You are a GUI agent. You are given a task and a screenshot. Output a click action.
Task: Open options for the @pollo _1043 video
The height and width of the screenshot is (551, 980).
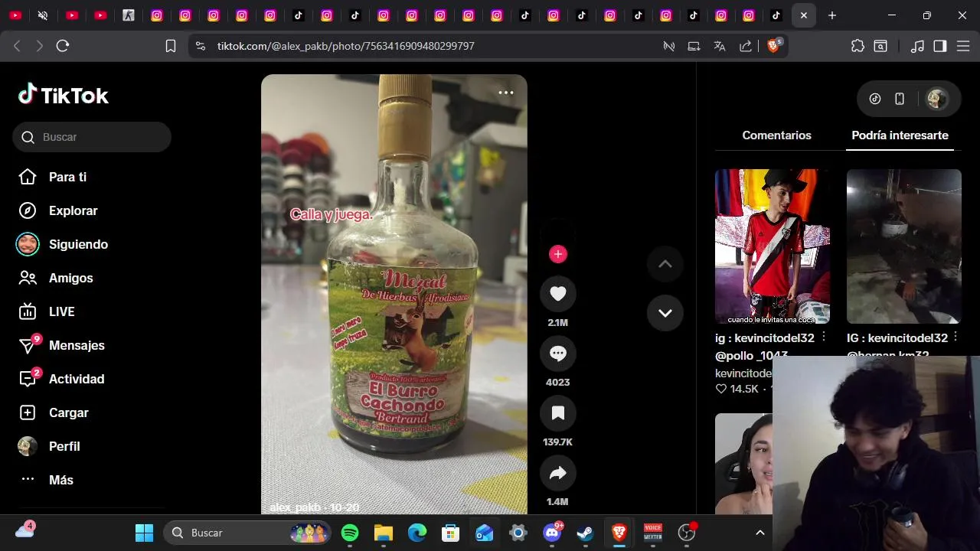coord(824,337)
